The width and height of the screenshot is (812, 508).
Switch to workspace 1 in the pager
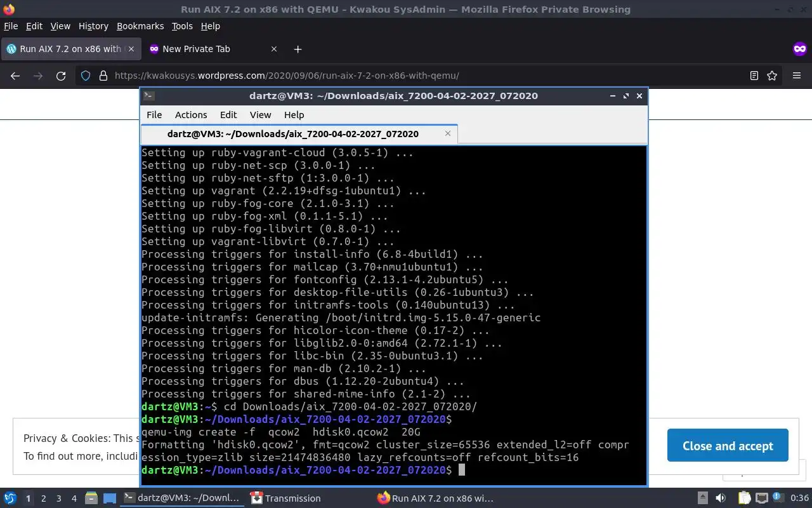click(28, 498)
